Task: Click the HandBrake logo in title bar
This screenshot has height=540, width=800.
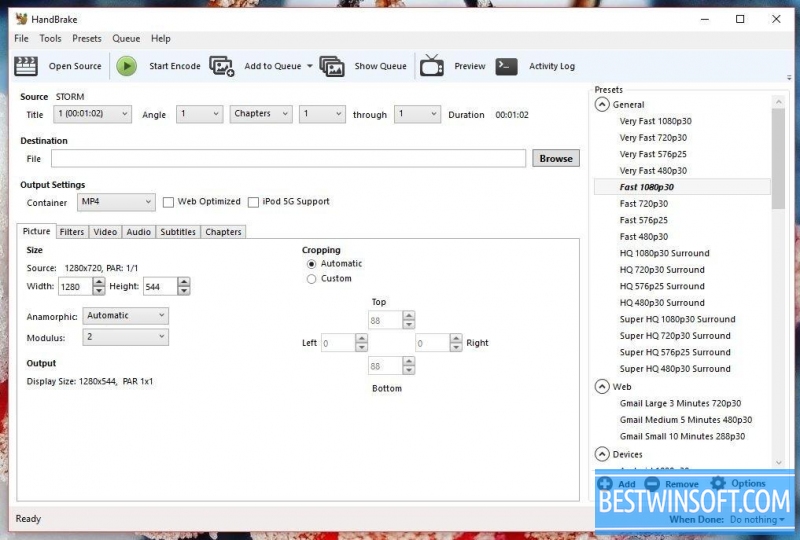Action: click(x=21, y=19)
